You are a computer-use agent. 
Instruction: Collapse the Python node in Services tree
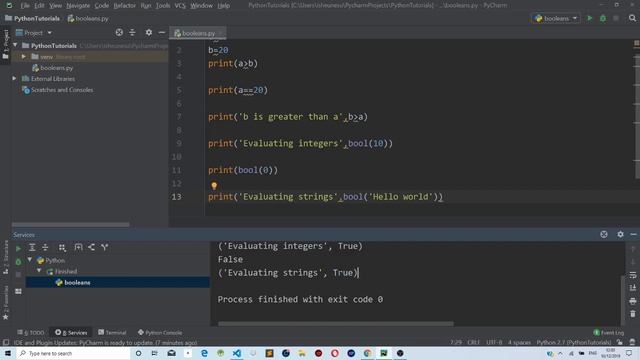tap(30, 260)
